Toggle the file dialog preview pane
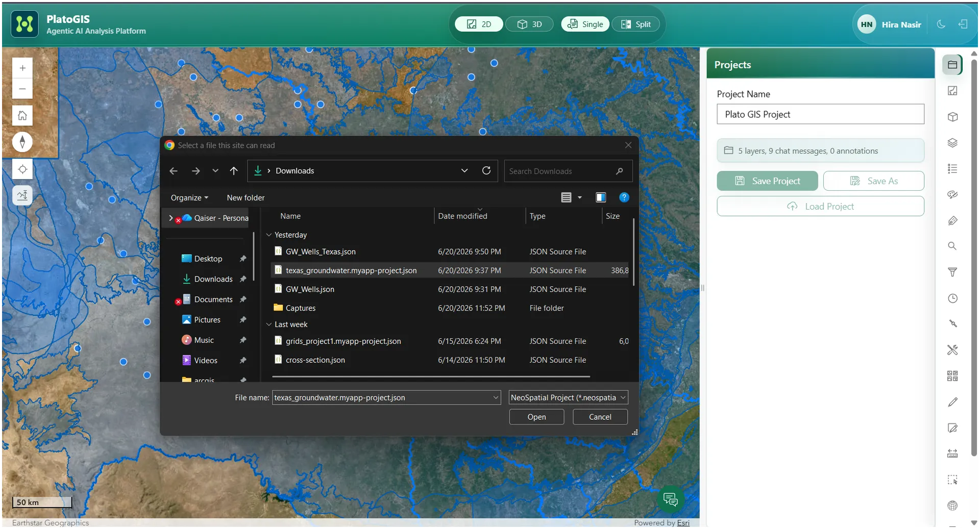This screenshot has height=529, width=980. (x=601, y=197)
